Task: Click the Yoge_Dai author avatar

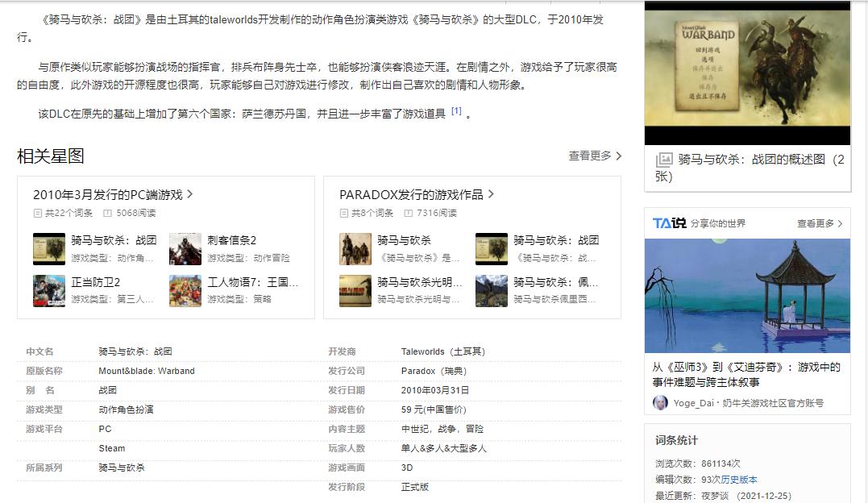Action: pos(660,403)
